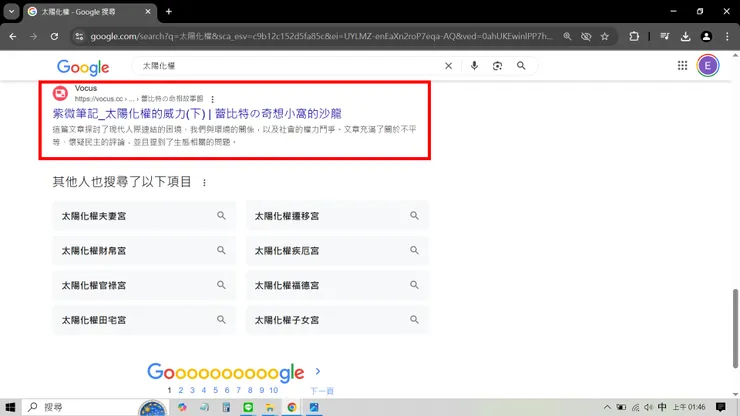Go to results page 10
Image resolution: width=740 pixels, height=416 pixels.
coord(274,390)
